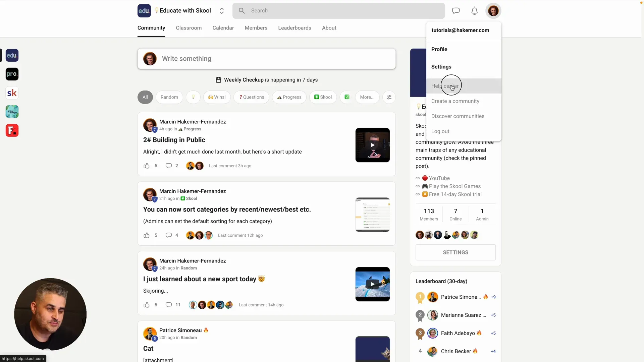
Task: Select the Community tab
Action: (151, 28)
